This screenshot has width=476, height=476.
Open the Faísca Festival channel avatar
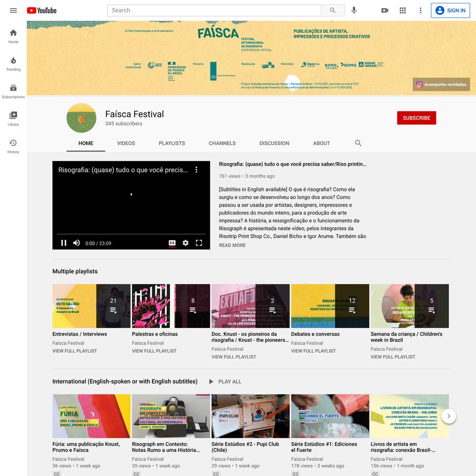pos(81,118)
